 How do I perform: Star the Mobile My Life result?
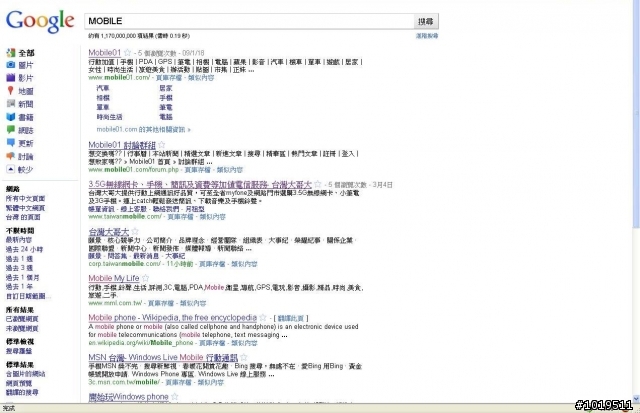(x=145, y=278)
